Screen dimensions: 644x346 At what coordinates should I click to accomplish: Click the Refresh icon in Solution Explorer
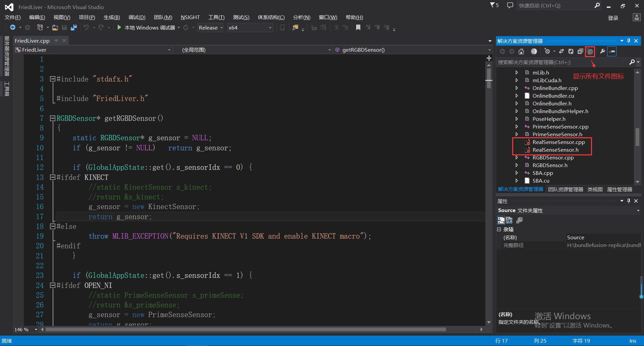point(571,51)
